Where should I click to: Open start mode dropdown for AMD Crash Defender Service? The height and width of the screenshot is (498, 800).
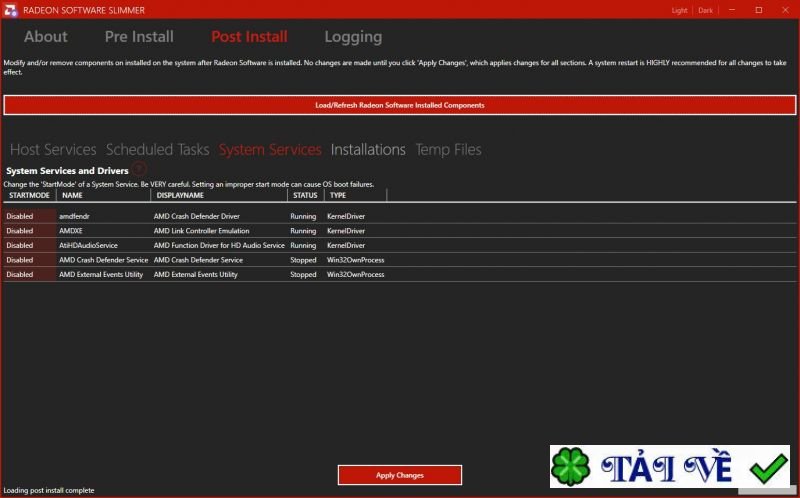click(x=30, y=260)
